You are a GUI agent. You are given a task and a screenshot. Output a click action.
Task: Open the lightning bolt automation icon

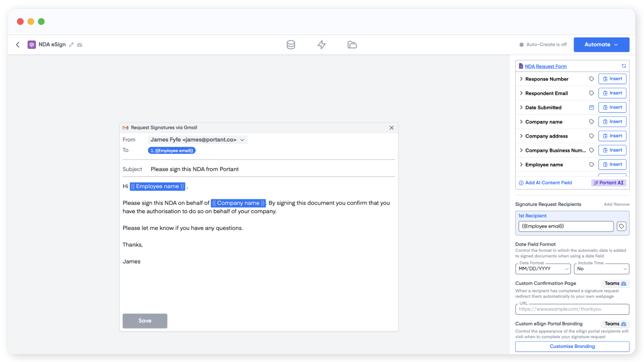coord(321,45)
